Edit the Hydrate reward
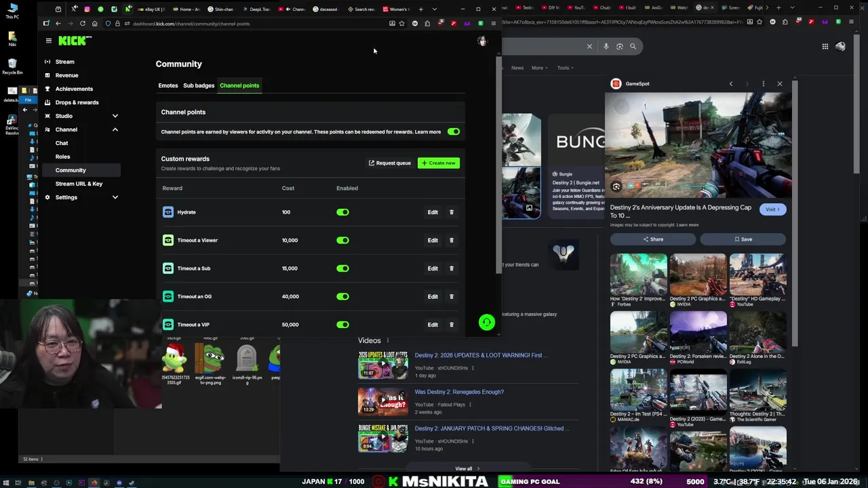The height and width of the screenshot is (488, 868). (x=433, y=212)
